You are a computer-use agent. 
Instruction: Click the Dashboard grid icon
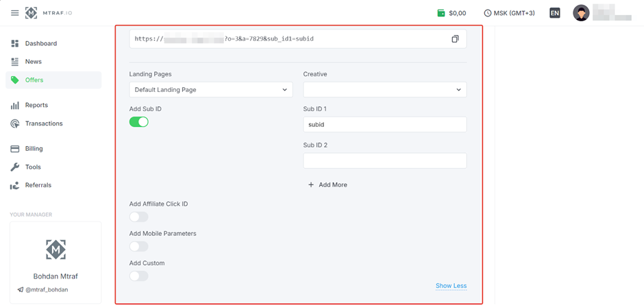15,44
